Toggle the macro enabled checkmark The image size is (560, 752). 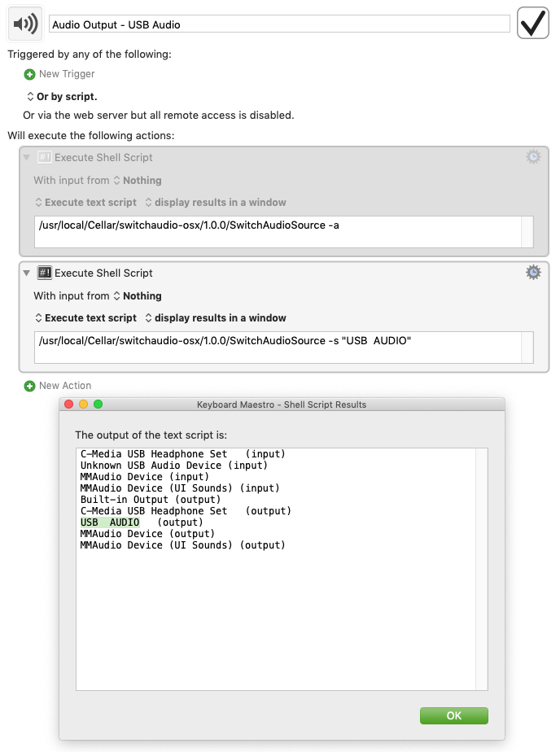[x=532, y=23]
